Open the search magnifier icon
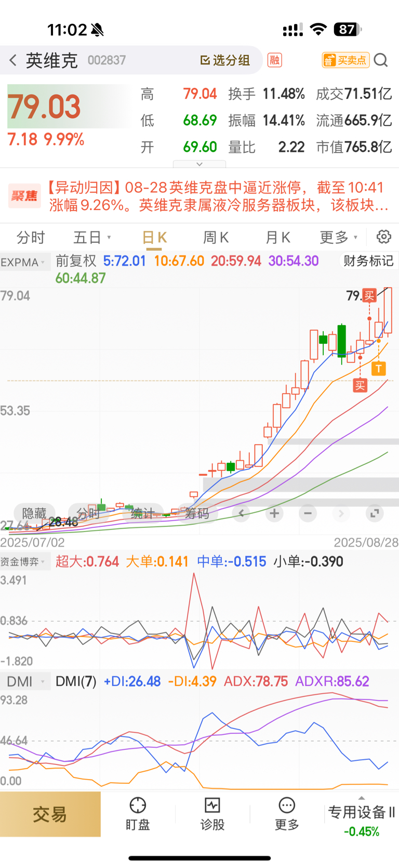 click(381, 60)
